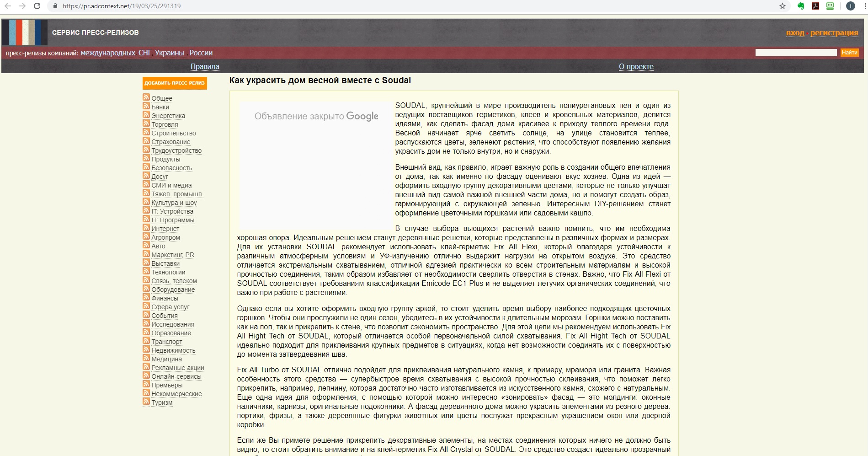Open the События category link
Screen dimensions: 868x456
[x=165, y=316]
